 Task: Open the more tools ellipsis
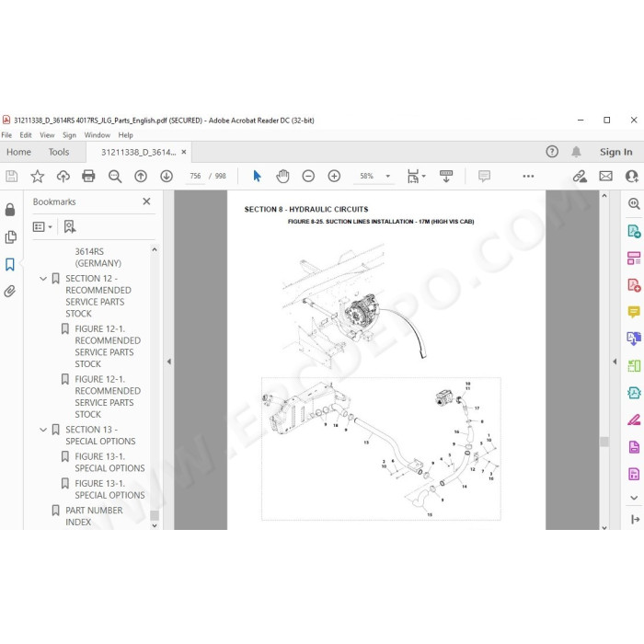tap(528, 177)
